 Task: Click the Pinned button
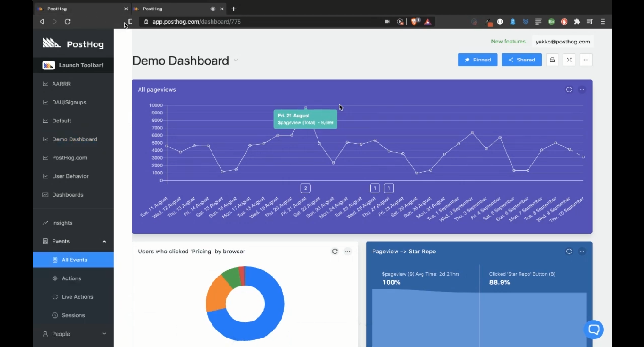[477, 60]
